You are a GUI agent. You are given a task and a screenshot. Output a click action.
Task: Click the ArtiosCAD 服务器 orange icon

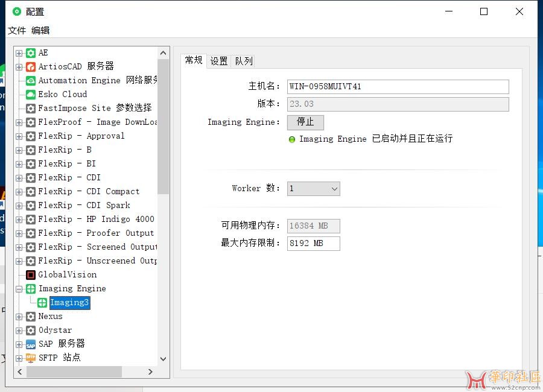pyautogui.click(x=31, y=67)
